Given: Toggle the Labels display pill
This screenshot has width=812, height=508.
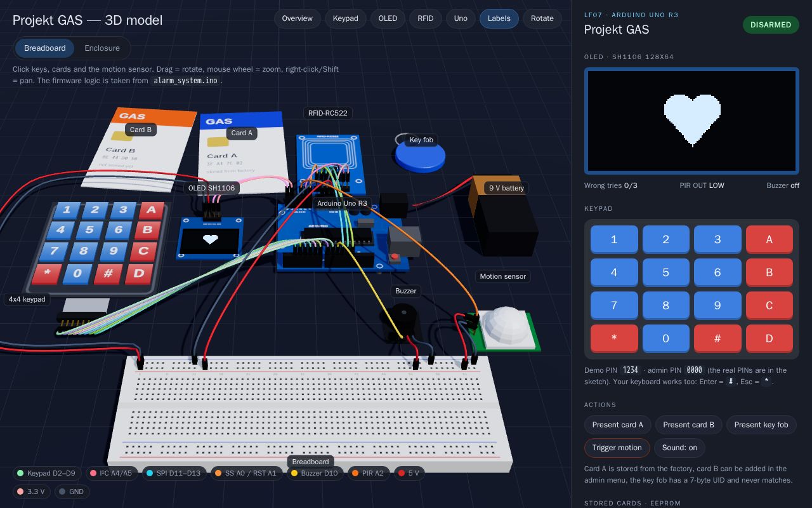Looking at the screenshot, I should pyautogui.click(x=499, y=18).
